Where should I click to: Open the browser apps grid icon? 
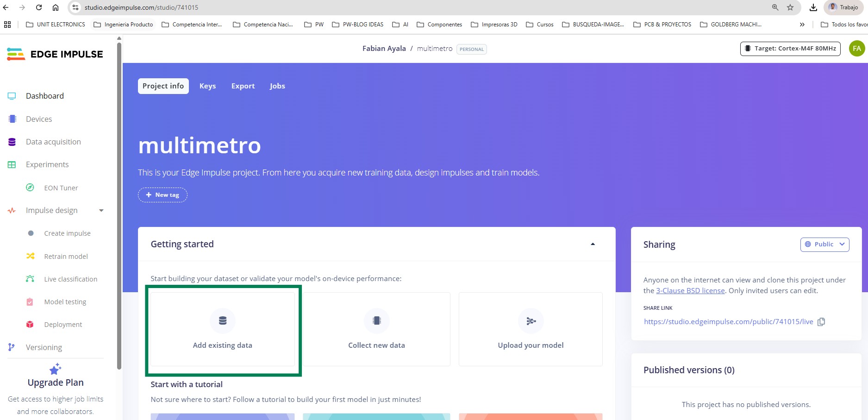point(7,25)
